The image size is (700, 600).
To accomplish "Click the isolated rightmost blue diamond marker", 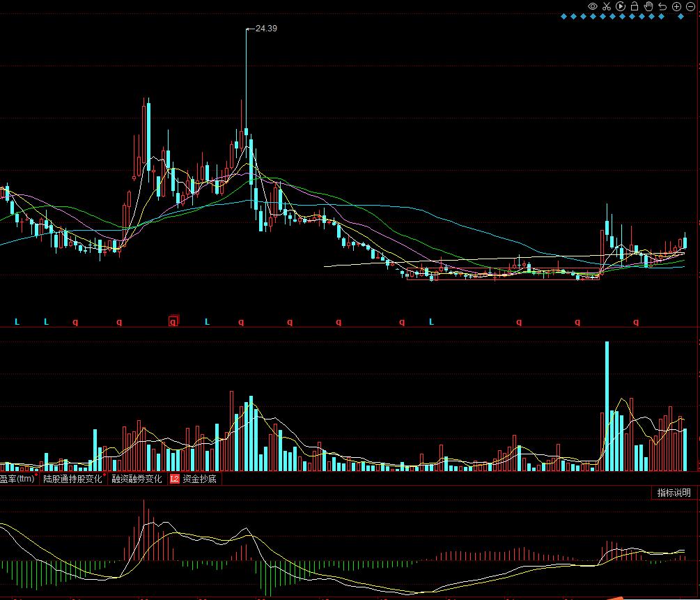I will [680, 17].
